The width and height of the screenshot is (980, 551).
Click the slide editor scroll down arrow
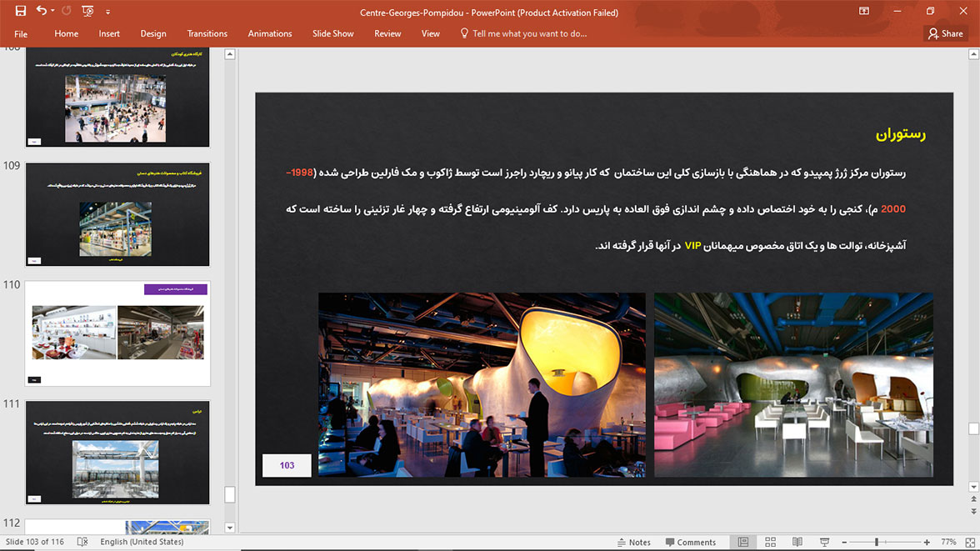(973, 487)
